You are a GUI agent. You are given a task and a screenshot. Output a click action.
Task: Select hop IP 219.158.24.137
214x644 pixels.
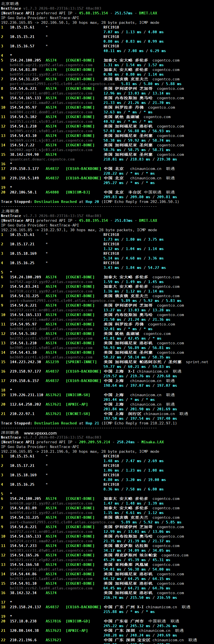point(25,607)
